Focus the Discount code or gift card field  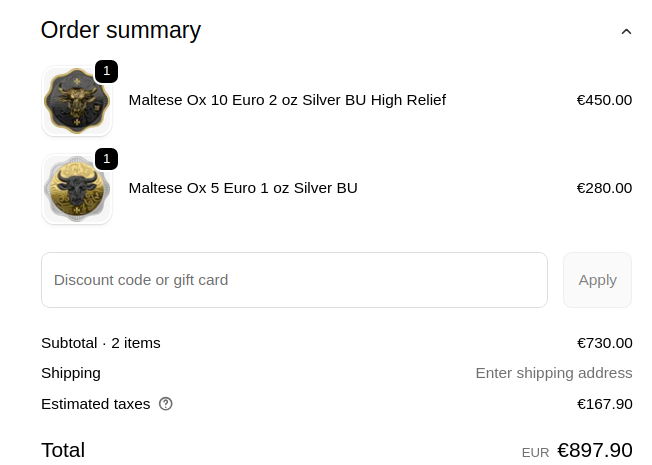(x=294, y=280)
